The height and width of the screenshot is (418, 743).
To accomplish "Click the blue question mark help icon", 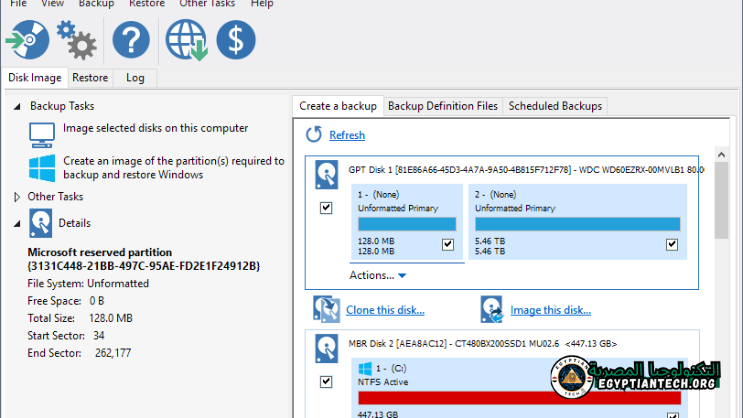I will 130,40.
